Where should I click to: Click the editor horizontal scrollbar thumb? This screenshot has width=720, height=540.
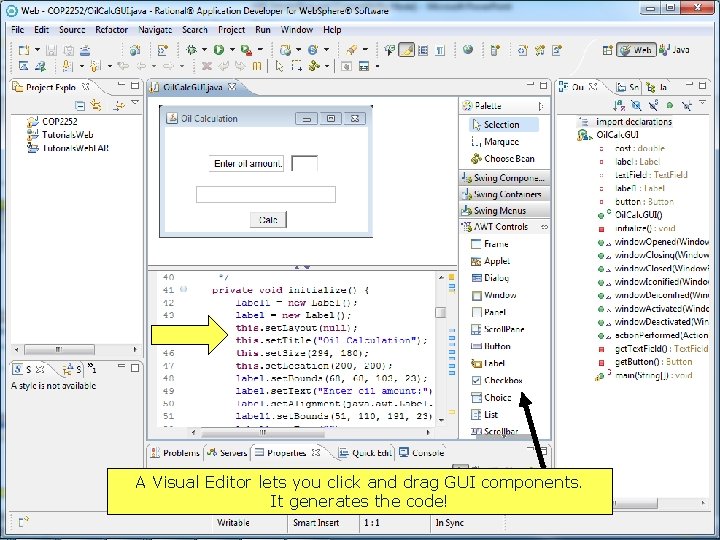pyautogui.click(x=262, y=432)
